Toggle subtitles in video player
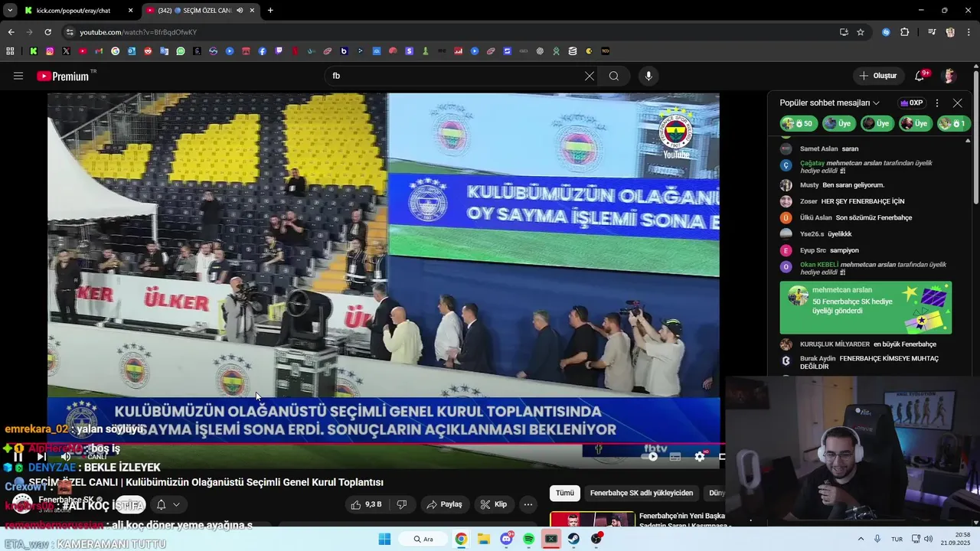This screenshot has height=551, width=980. (x=675, y=456)
